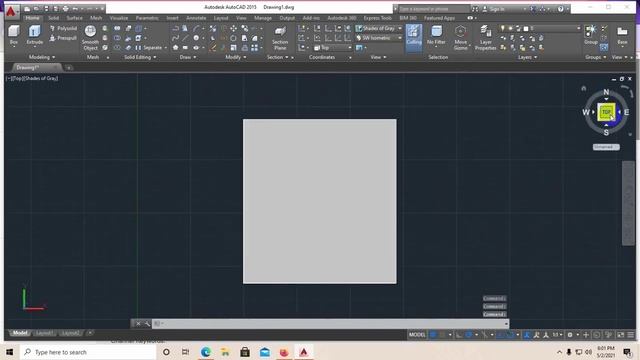Open the No Filter selection option

click(x=436, y=35)
